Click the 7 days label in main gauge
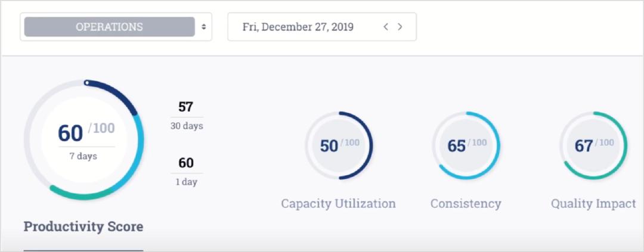 83,156
